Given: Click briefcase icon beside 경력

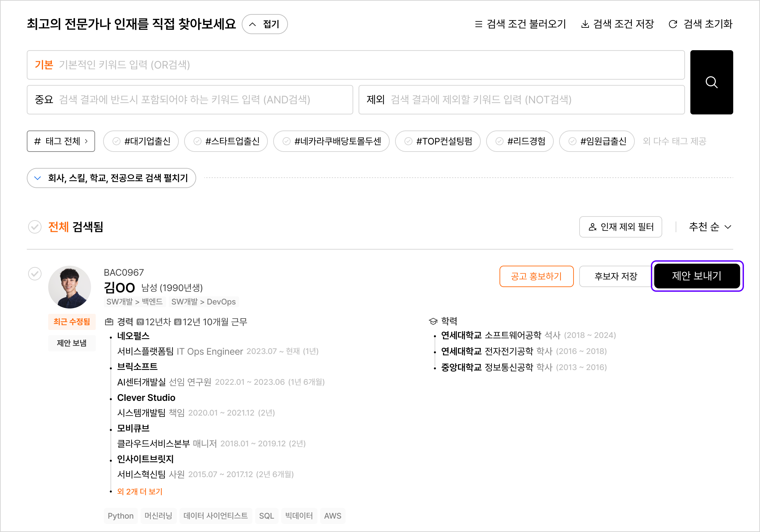Looking at the screenshot, I should pos(109,322).
